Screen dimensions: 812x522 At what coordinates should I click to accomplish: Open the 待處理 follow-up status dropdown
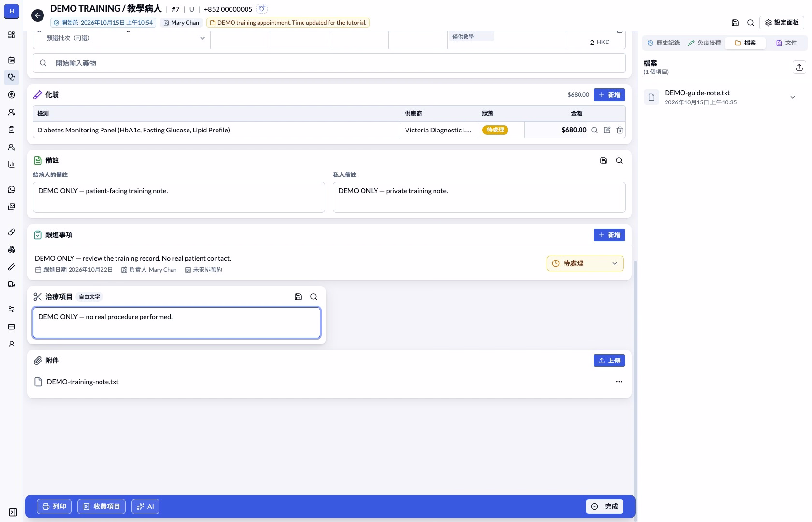[x=585, y=263]
